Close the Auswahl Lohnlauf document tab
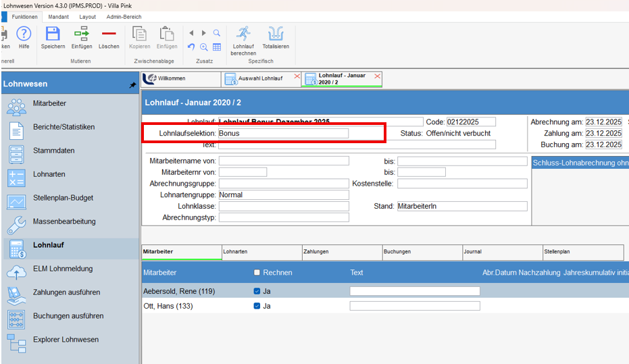Viewport: 629px width, 364px height. click(x=297, y=76)
